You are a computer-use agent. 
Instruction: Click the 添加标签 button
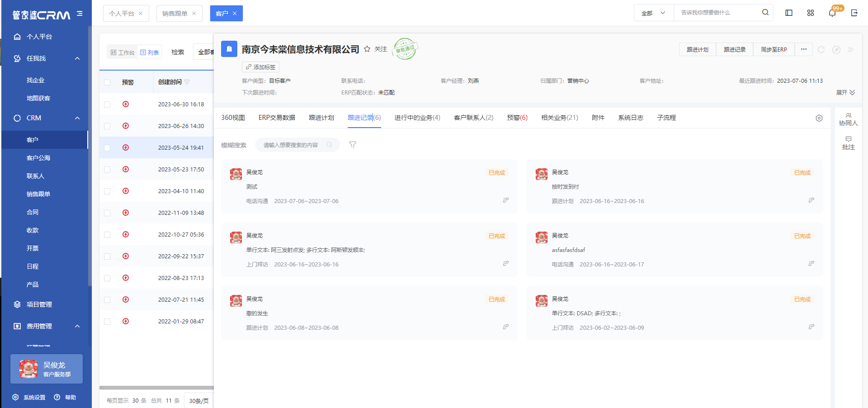(x=260, y=67)
